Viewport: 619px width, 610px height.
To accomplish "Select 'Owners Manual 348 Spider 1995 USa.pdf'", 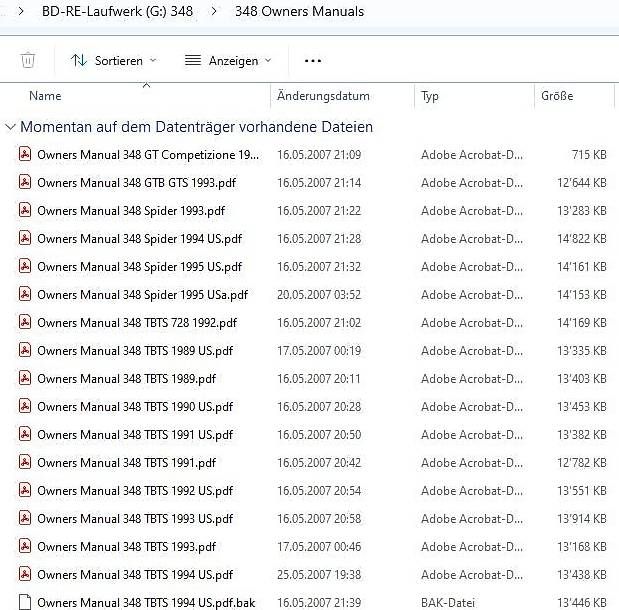I will [143, 295].
